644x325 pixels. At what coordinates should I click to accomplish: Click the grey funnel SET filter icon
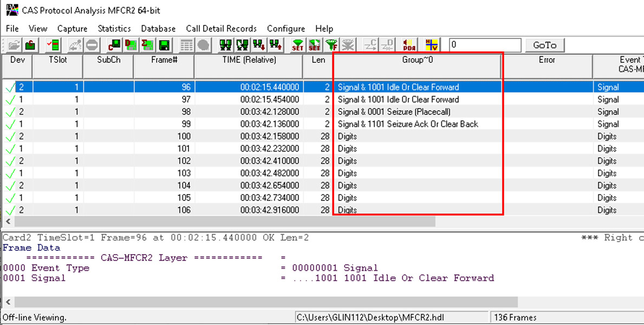315,45
